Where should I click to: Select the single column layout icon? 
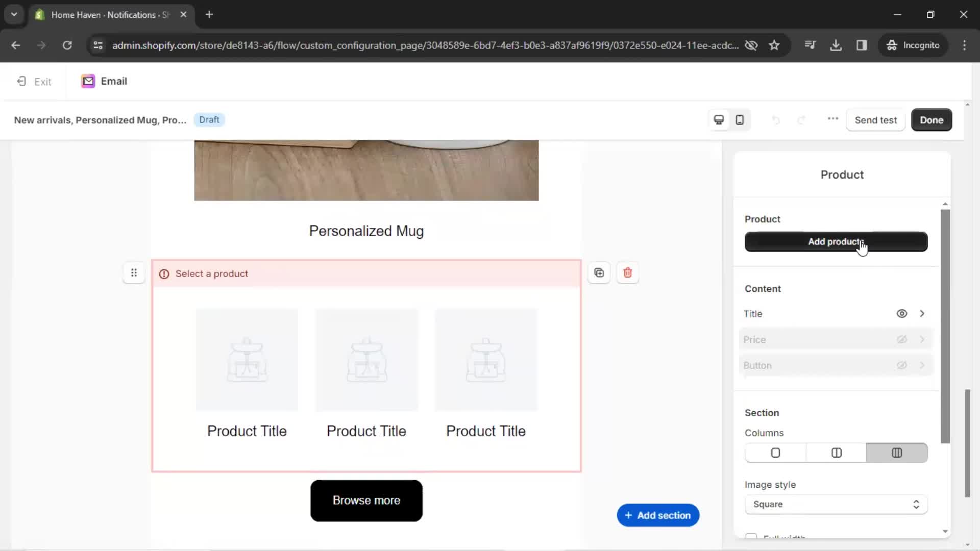775,453
